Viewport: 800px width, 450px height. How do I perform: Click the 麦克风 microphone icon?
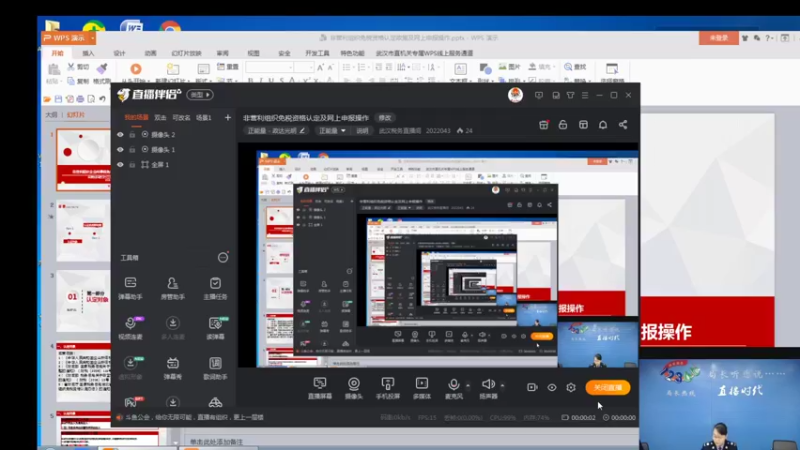coord(454,384)
